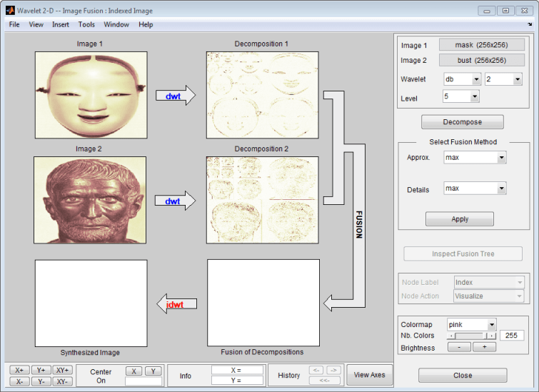Image resolution: width=539 pixels, height=392 pixels.
Task: Click the empty Fusion of Decompositions axes
Action: click(263, 303)
